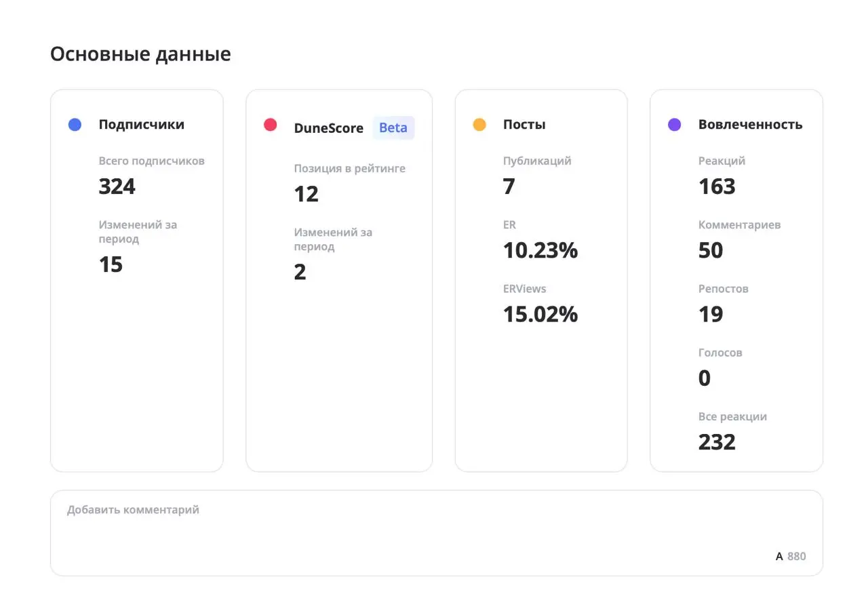
Task: Click the Добавить комментарий comment field
Action: click(x=437, y=533)
